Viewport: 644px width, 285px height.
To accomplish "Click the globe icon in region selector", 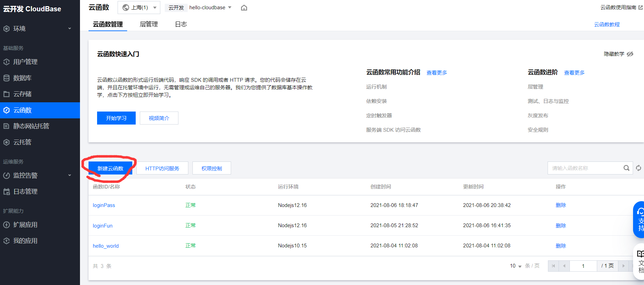I will pos(126,8).
